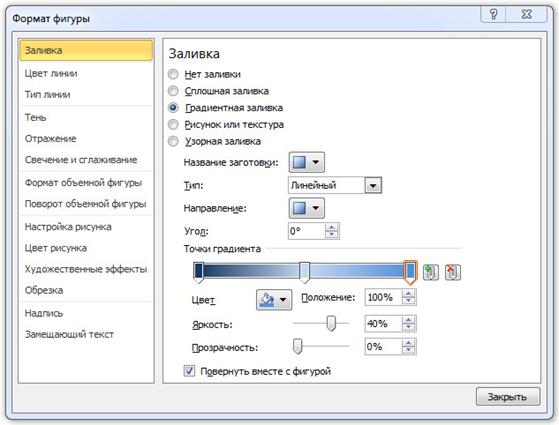Open the Отражение category

(86, 138)
